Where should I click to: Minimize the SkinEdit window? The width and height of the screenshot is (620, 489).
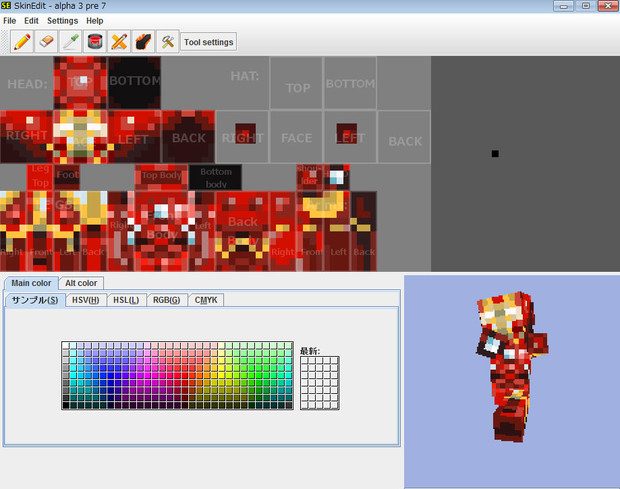[x=563, y=6]
